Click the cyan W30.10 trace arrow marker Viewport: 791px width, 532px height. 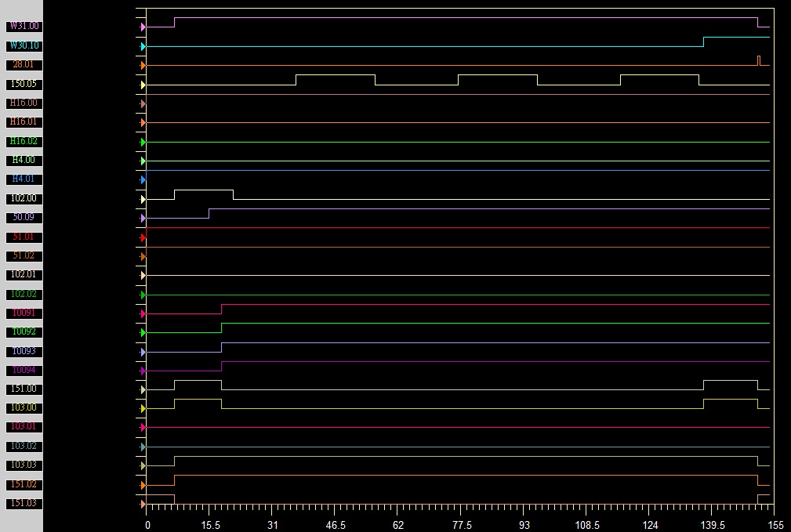tap(143, 47)
